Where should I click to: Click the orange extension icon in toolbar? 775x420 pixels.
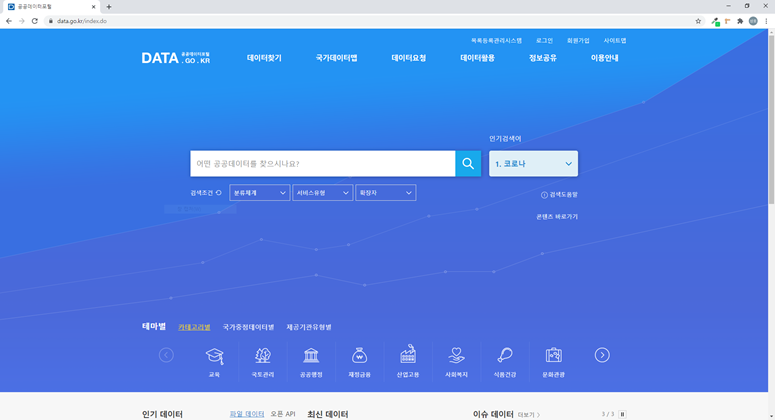pos(728,21)
